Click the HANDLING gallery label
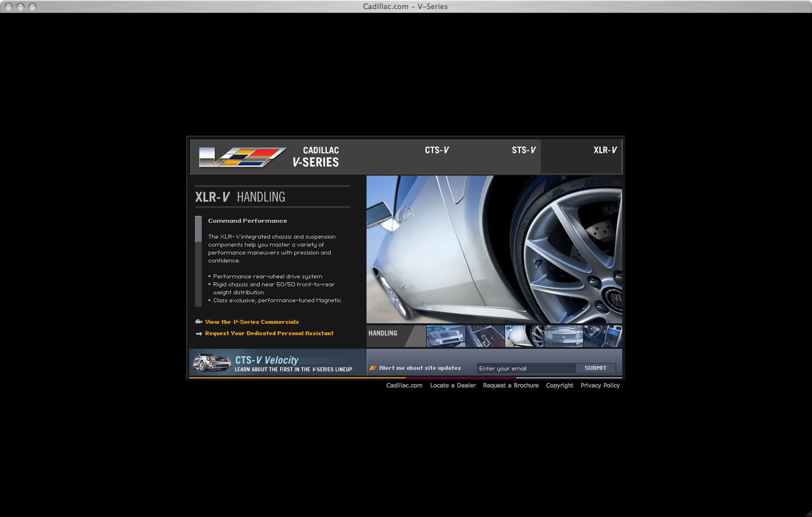 tap(383, 333)
